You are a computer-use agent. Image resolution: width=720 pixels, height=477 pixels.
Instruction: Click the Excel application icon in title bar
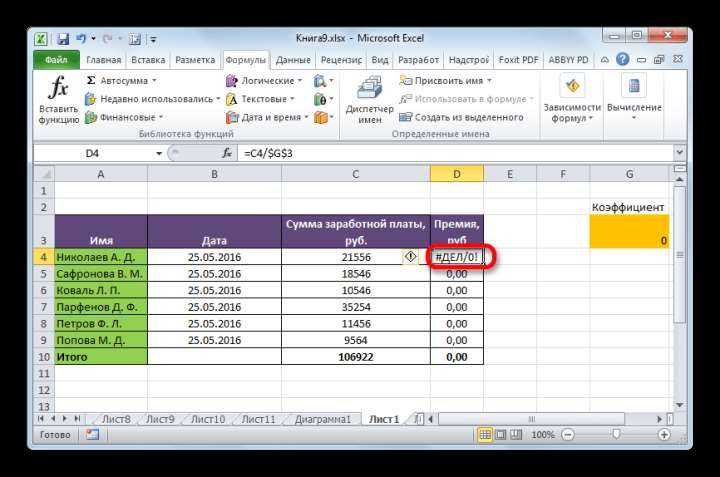(41, 39)
